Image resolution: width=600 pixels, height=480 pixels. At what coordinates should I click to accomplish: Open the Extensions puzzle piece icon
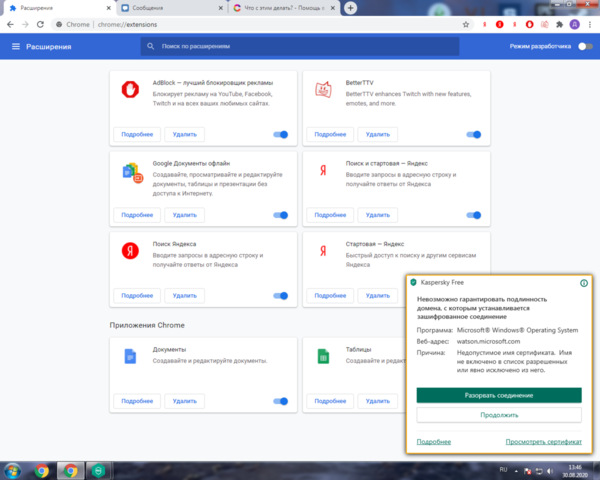559,24
